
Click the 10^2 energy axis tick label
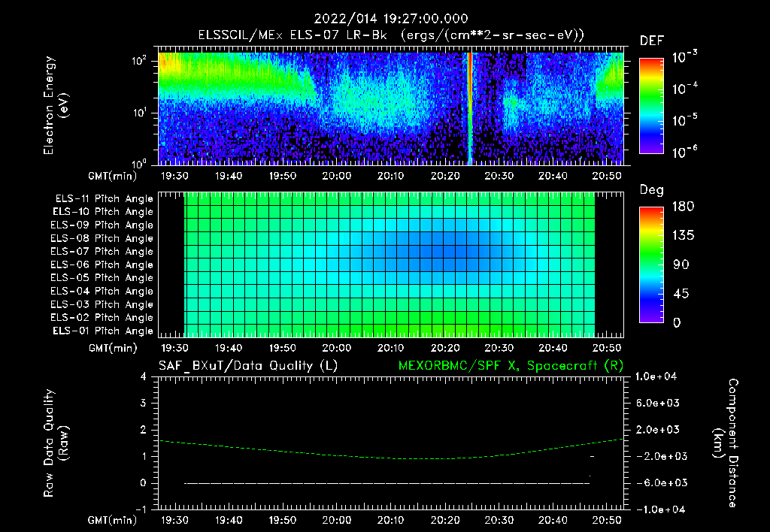tap(139, 61)
